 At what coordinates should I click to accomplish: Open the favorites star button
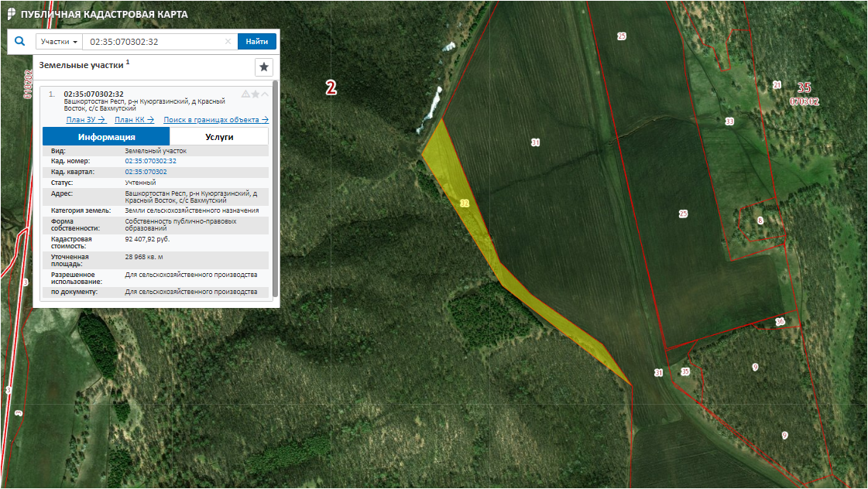point(264,67)
